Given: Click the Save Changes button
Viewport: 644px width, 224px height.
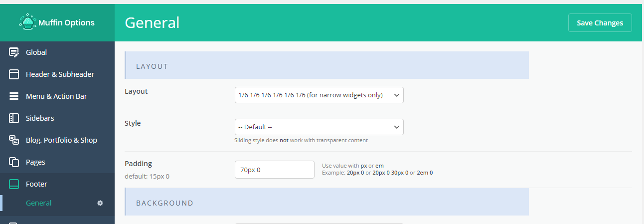Looking at the screenshot, I should click(x=600, y=23).
